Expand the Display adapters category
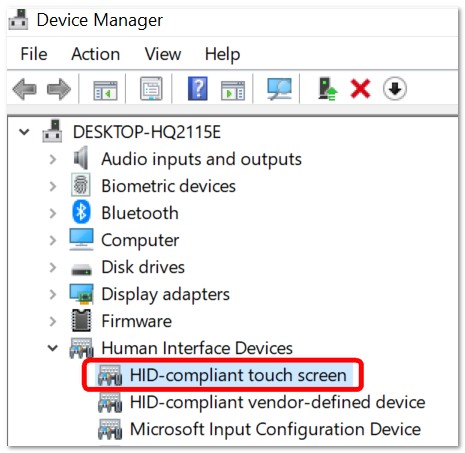Screen dimensions: 465x453 pyautogui.click(x=53, y=294)
